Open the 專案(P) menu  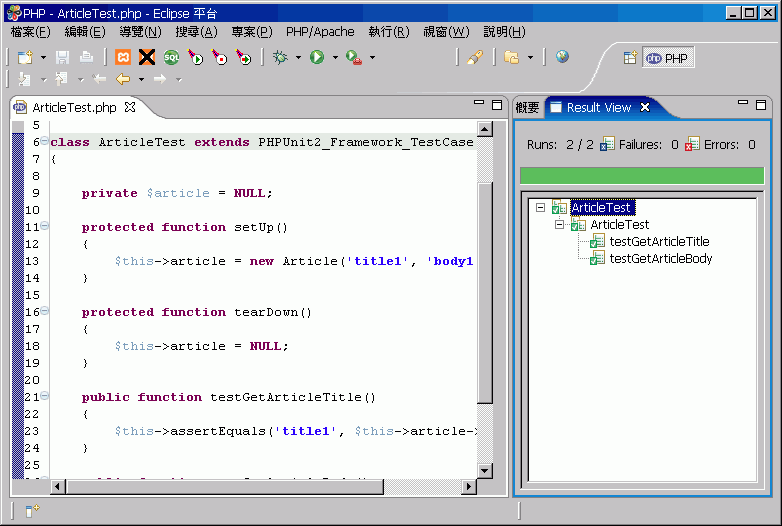(x=252, y=32)
